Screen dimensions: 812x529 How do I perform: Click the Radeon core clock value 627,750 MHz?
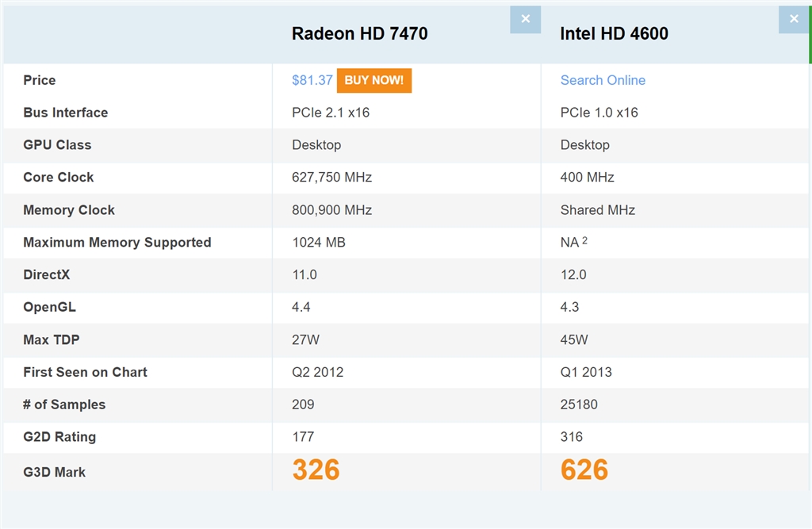(331, 177)
